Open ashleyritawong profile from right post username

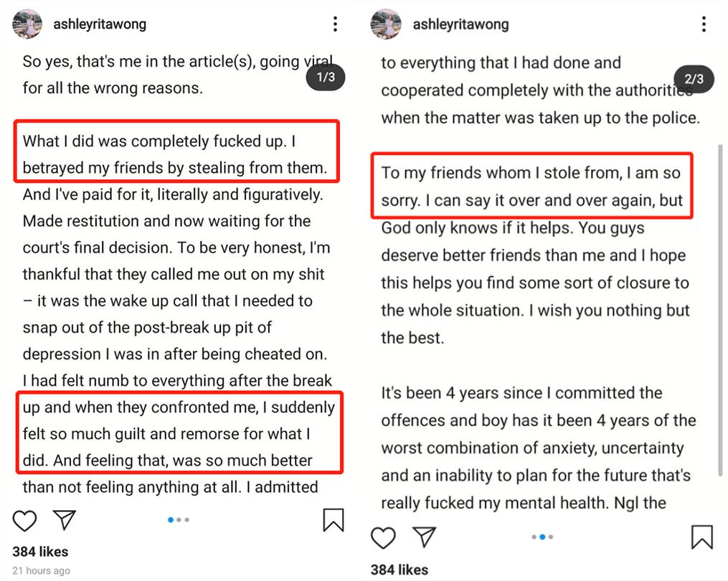point(460,24)
